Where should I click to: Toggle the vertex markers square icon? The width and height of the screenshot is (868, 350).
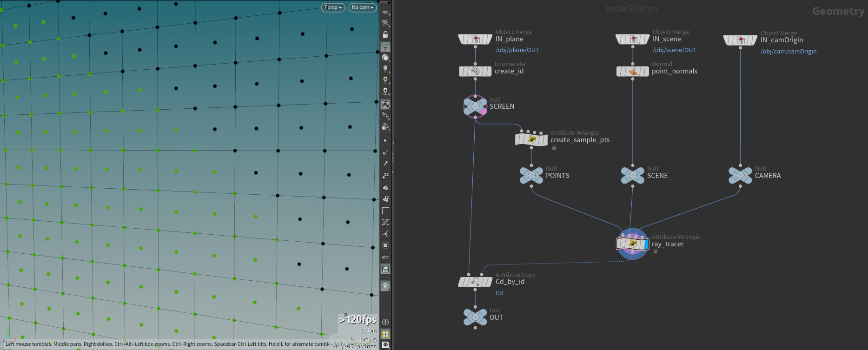[x=385, y=222]
